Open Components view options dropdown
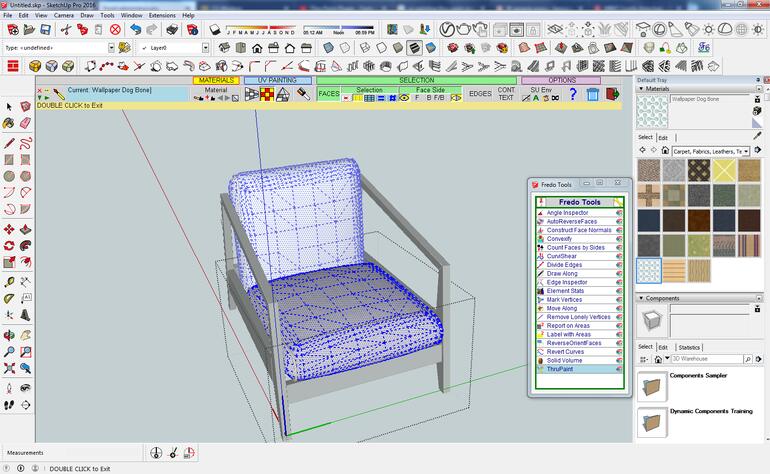This screenshot has height=474, width=770. tap(644, 360)
